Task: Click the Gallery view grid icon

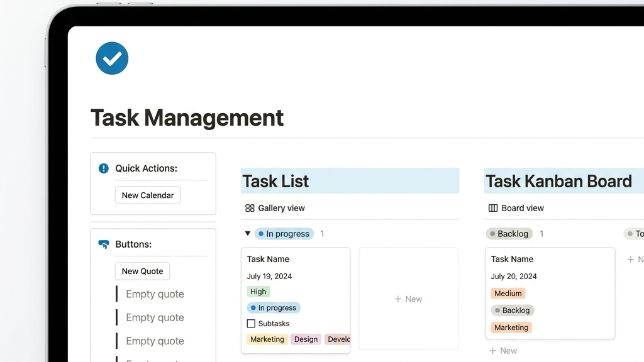Action: pos(250,208)
